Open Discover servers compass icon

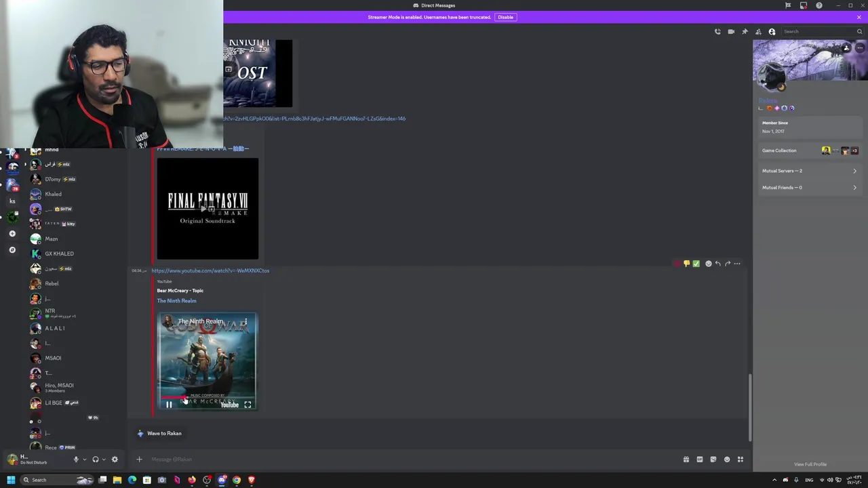tap(12, 250)
